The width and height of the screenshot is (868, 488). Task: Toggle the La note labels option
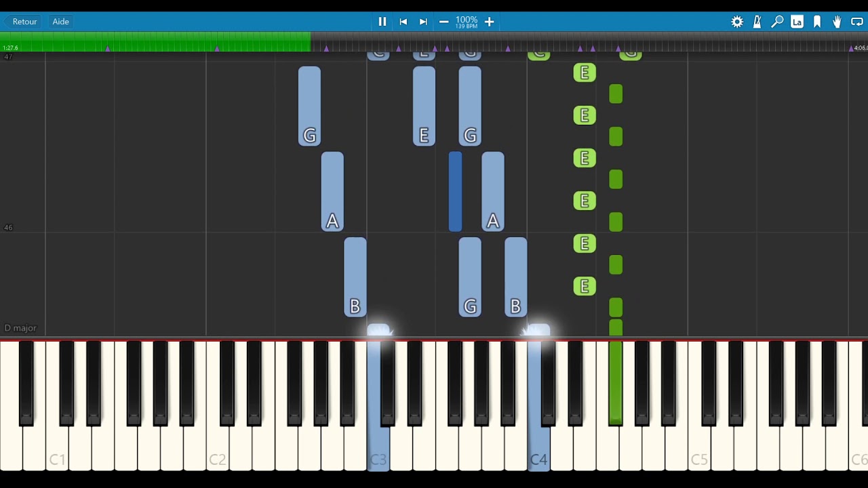pos(797,22)
